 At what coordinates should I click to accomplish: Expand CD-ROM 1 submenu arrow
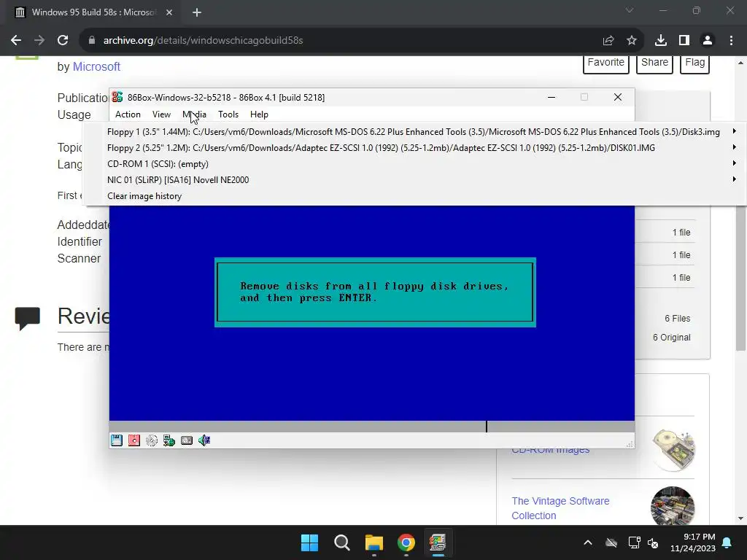pyautogui.click(x=734, y=163)
